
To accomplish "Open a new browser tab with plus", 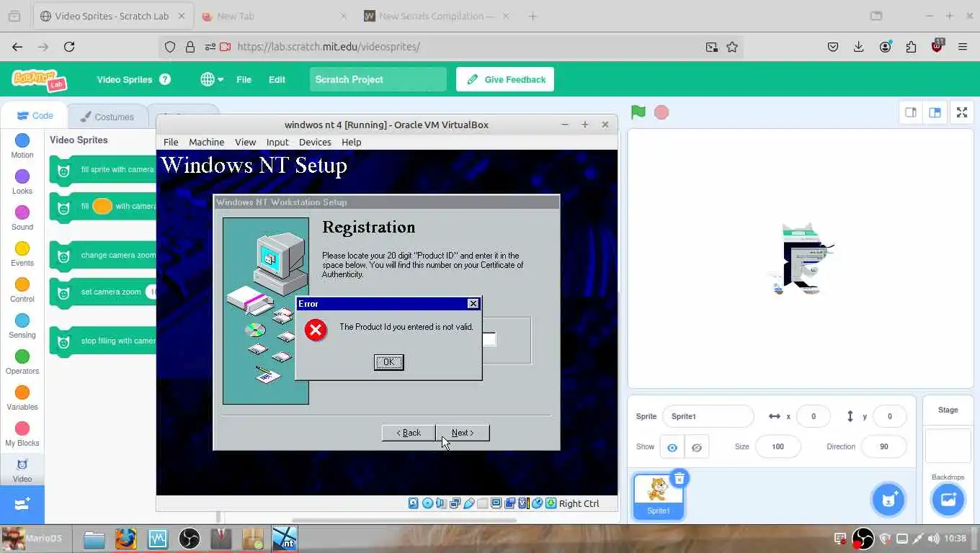I will 533,16.
